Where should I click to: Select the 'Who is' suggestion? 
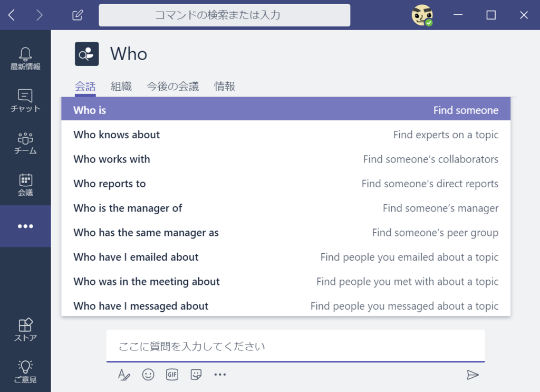click(286, 110)
